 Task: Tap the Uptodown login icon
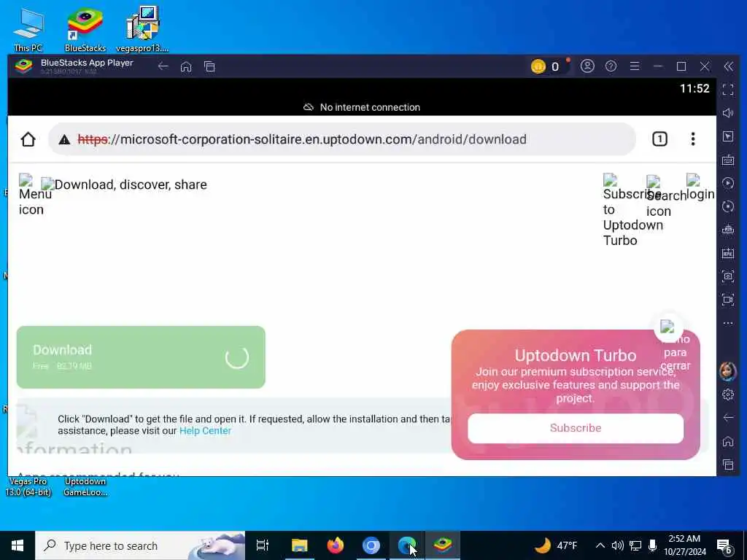(x=700, y=187)
